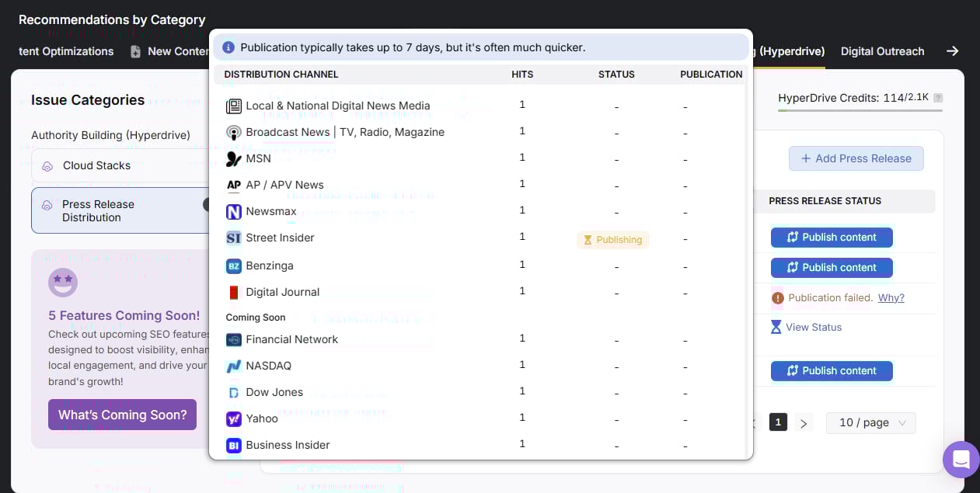980x493 pixels.
Task: Click the MSN channel icon
Action: point(234,158)
